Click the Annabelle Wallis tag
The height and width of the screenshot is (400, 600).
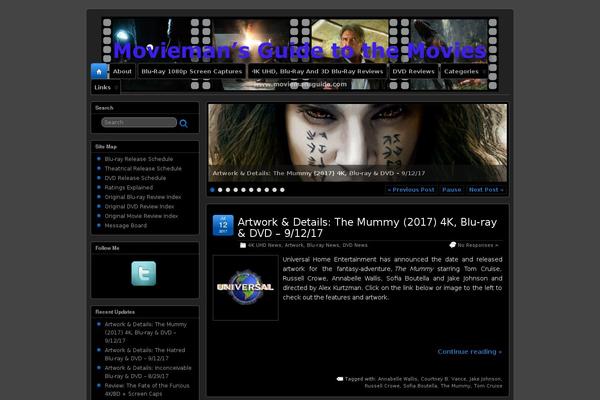[398, 379]
